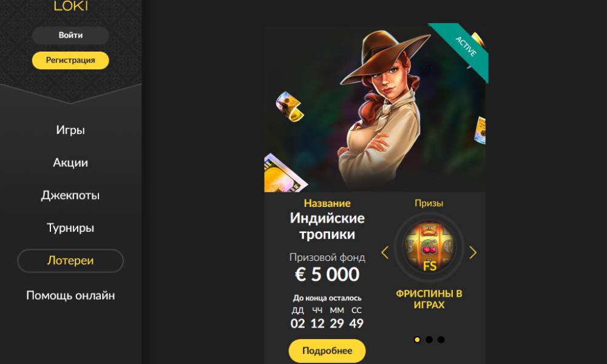Select the third carousel dot
The height and width of the screenshot is (364, 607).
441,340
